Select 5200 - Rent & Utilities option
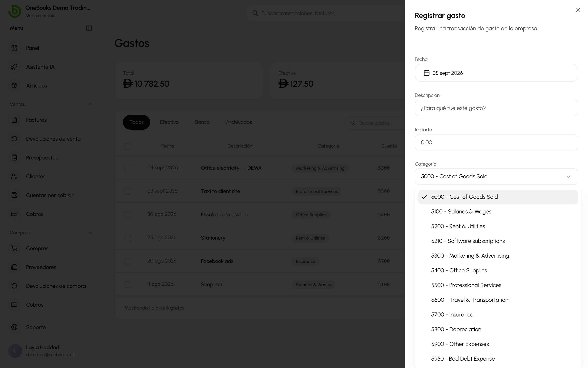588x368 pixels. (x=498, y=226)
